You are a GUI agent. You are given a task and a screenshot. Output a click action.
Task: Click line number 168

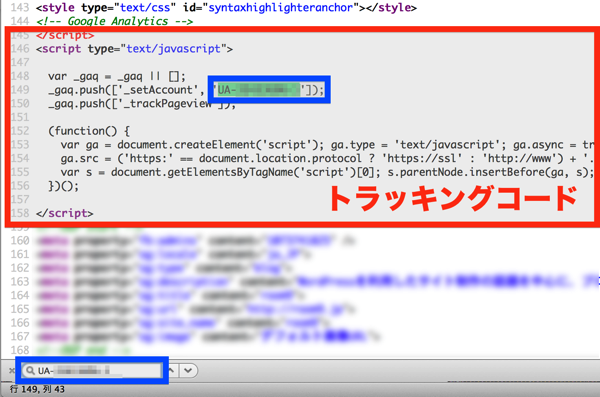20,350
